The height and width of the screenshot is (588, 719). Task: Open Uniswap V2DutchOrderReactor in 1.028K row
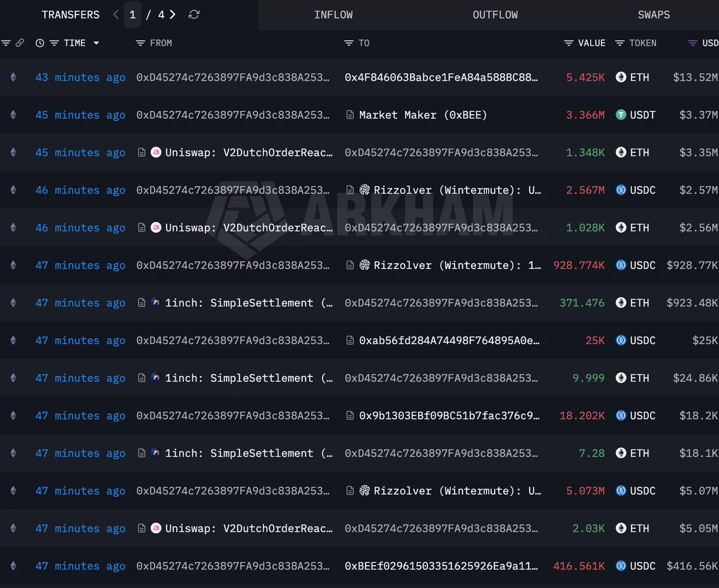click(249, 228)
